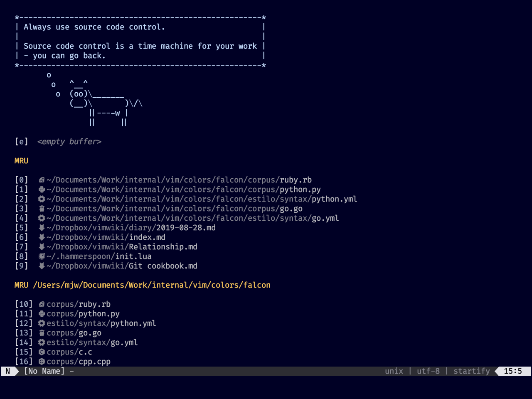Click the gear icon beside entry [14] estilo/syntax/go.yml
Viewport: 532px width, 399px height.
tap(42, 342)
